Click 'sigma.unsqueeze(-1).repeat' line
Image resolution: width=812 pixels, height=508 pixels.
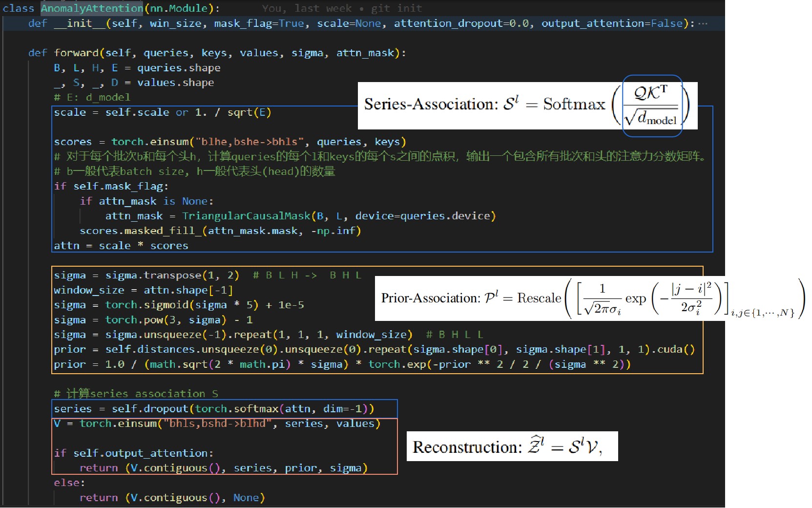click(233, 335)
